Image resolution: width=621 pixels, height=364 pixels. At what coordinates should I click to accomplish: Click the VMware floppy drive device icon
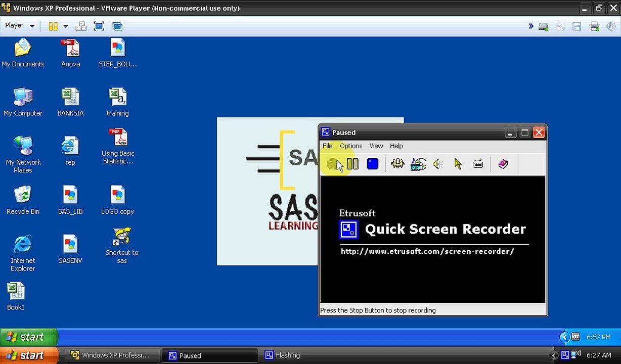[x=577, y=27]
